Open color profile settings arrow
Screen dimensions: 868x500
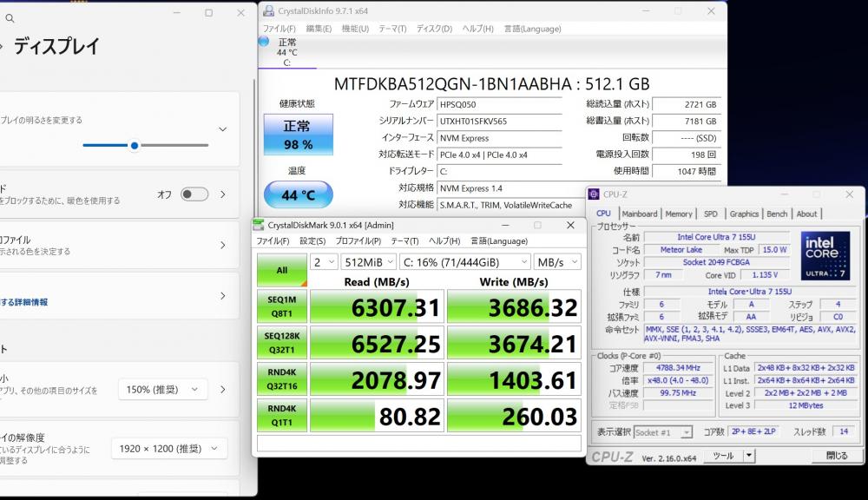pyautogui.click(x=222, y=246)
